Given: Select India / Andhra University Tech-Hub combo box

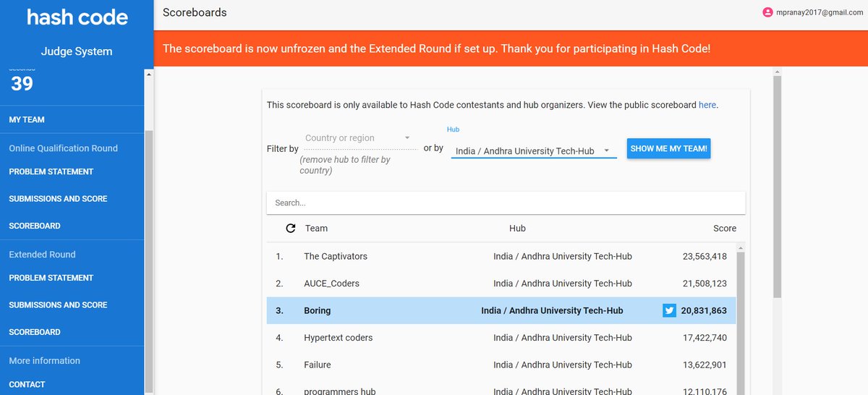Looking at the screenshot, I should point(534,151).
